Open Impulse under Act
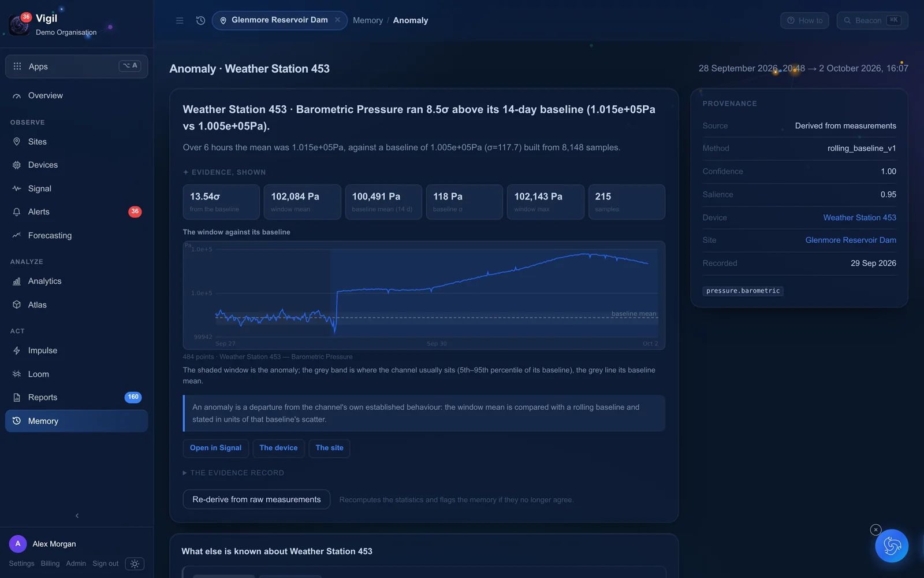 coord(76,350)
